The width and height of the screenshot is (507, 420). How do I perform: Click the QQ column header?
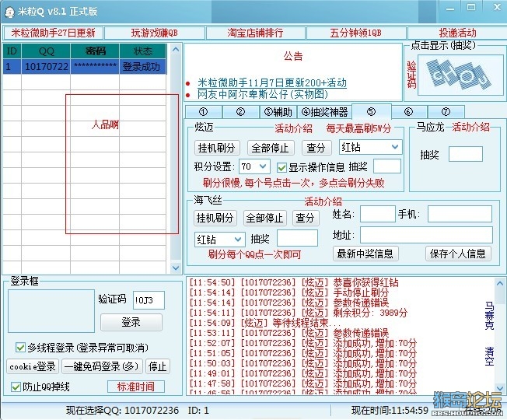tap(46, 51)
